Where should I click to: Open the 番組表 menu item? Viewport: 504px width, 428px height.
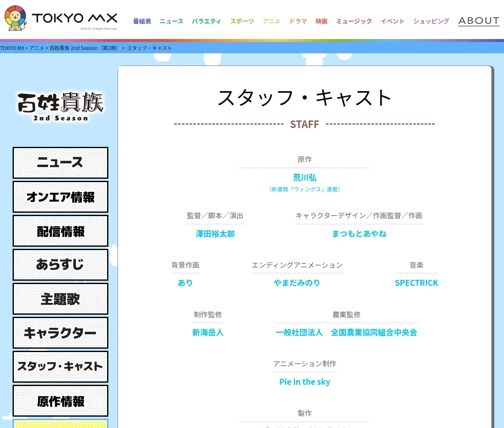(142, 21)
